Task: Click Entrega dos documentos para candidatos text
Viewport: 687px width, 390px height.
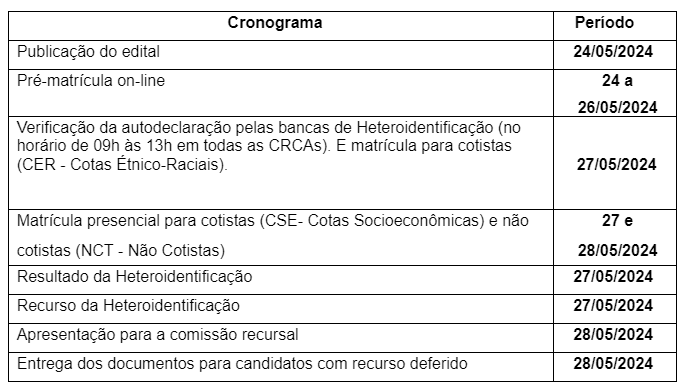Action: click(242, 364)
